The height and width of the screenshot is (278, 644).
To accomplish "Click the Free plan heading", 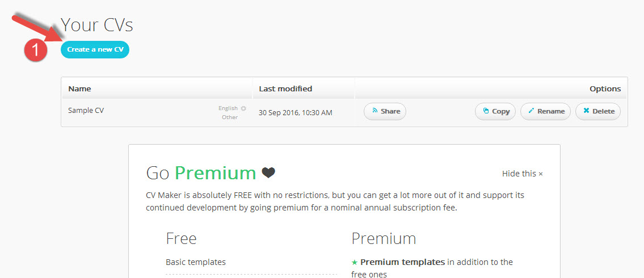I will [x=181, y=238].
